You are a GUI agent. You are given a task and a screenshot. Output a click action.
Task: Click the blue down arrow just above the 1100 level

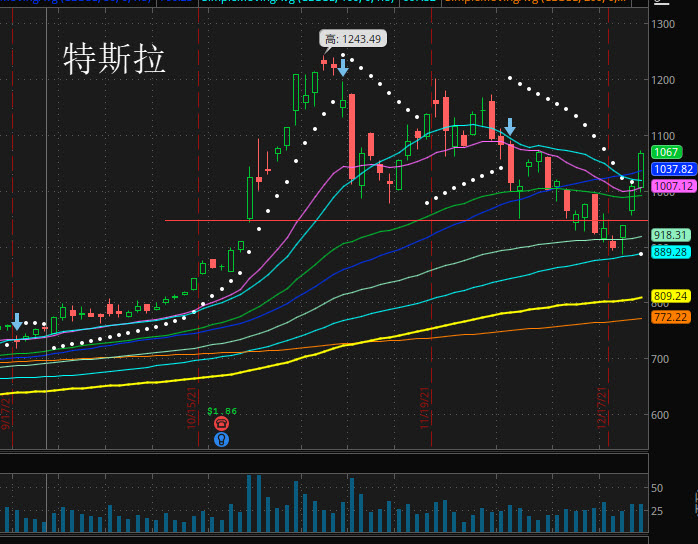510,127
